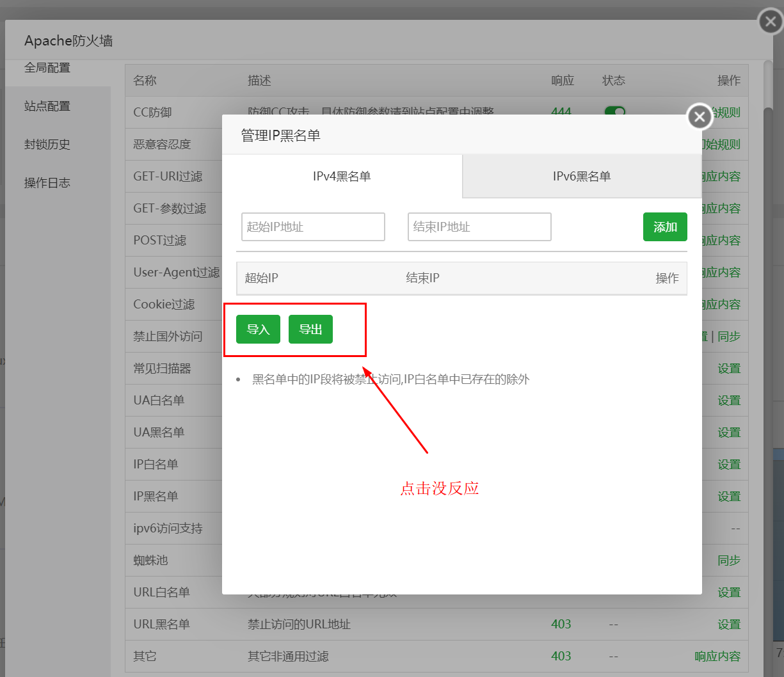Screen dimensions: 784x677
Task: Click 同步 link for 蜘蛛池 row
Action: (x=729, y=561)
